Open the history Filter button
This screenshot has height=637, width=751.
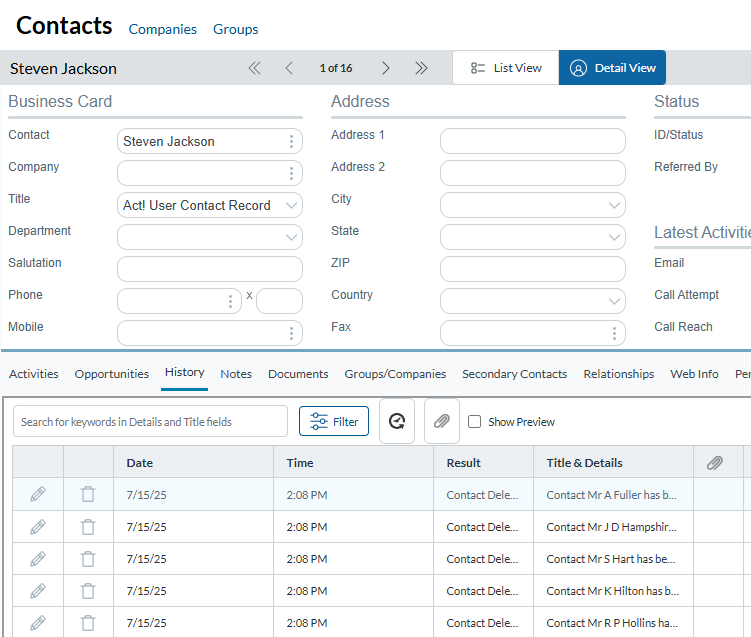tap(334, 421)
